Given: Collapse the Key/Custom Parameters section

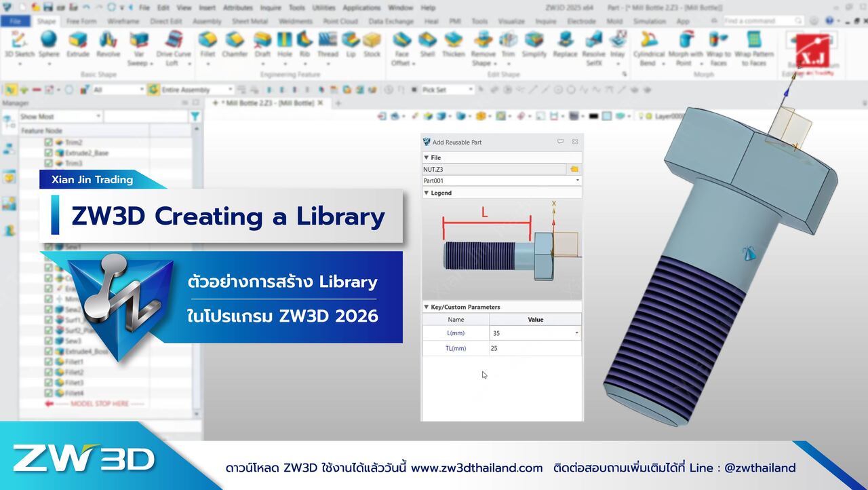Looking at the screenshot, I should click(x=426, y=307).
